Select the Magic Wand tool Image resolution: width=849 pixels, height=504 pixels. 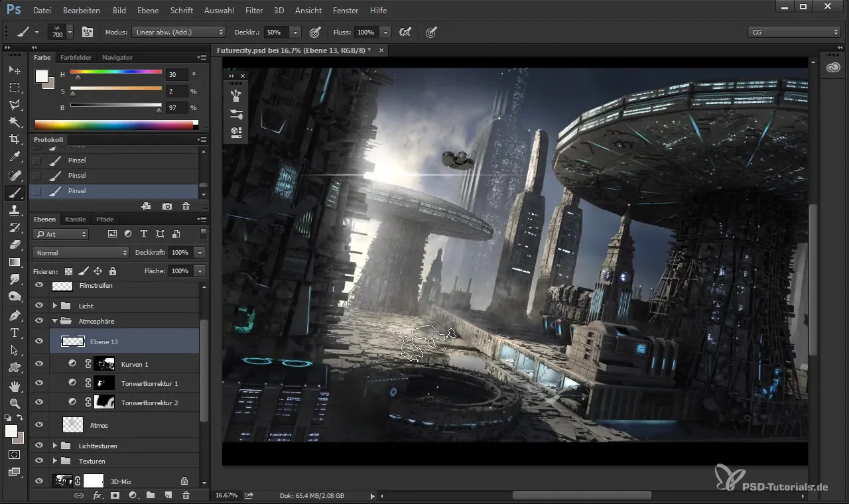point(14,122)
